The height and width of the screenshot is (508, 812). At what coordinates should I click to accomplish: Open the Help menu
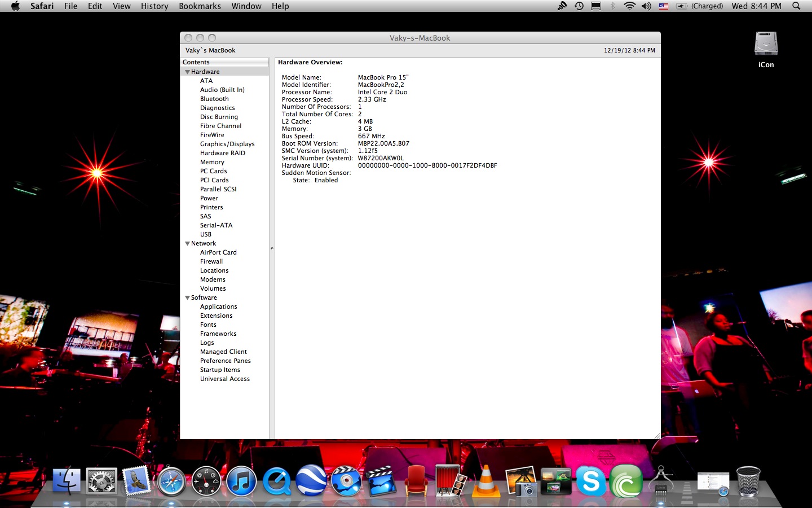(280, 6)
